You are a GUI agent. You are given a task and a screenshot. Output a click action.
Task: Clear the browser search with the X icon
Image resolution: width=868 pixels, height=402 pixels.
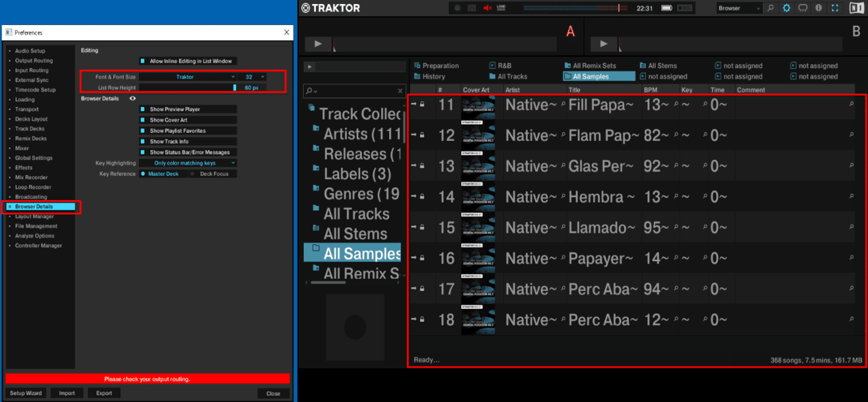(400, 90)
